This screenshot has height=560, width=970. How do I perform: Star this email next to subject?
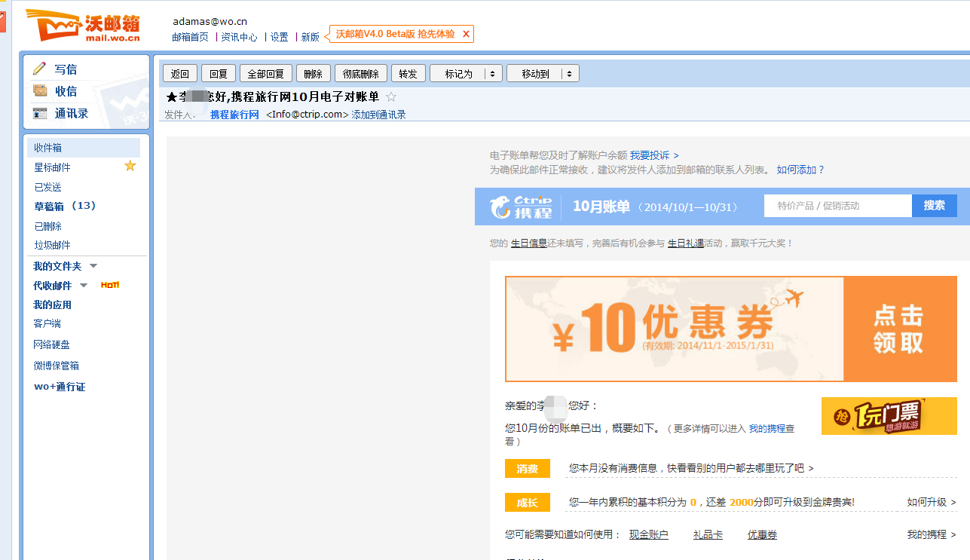(x=391, y=96)
